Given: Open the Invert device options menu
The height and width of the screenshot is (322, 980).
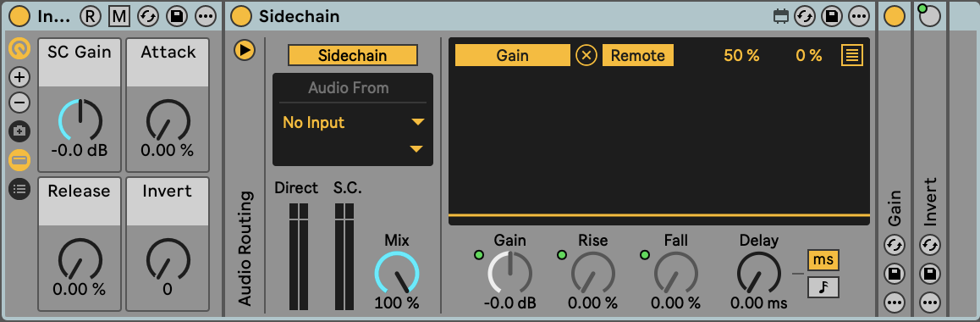Looking at the screenshot, I should [x=930, y=303].
